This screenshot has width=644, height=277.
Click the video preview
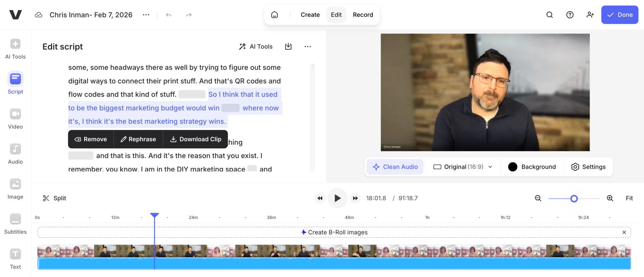[x=485, y=92]
